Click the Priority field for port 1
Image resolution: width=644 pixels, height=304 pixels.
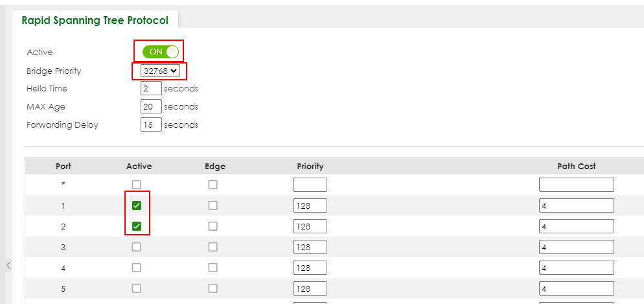[310, 205]
